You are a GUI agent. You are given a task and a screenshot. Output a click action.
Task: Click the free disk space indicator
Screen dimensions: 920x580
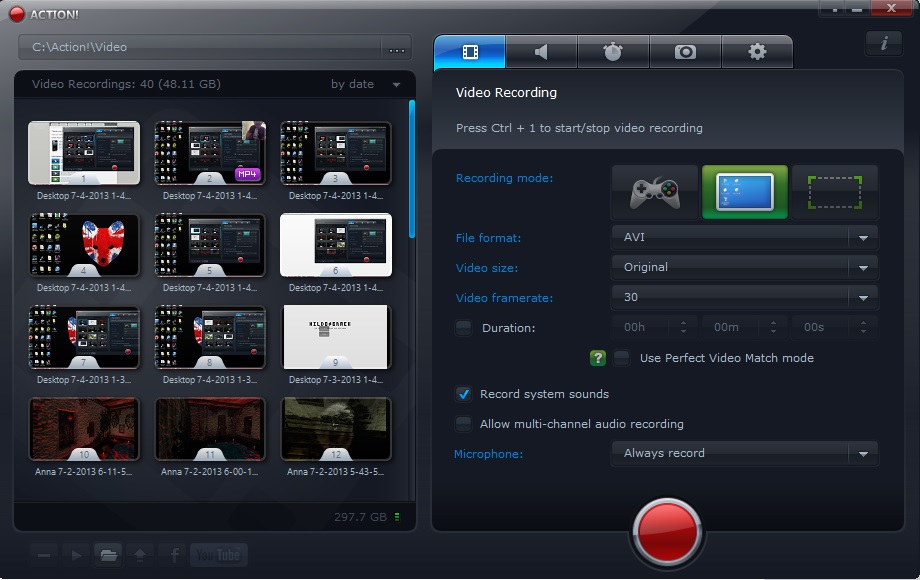(397, 517)
